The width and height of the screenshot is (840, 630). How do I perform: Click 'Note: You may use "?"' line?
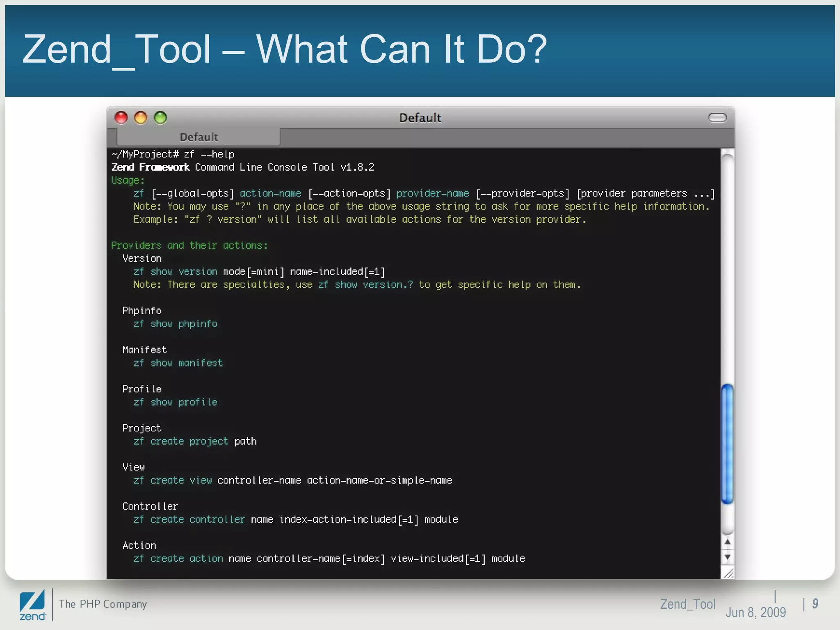click(422, 207)
